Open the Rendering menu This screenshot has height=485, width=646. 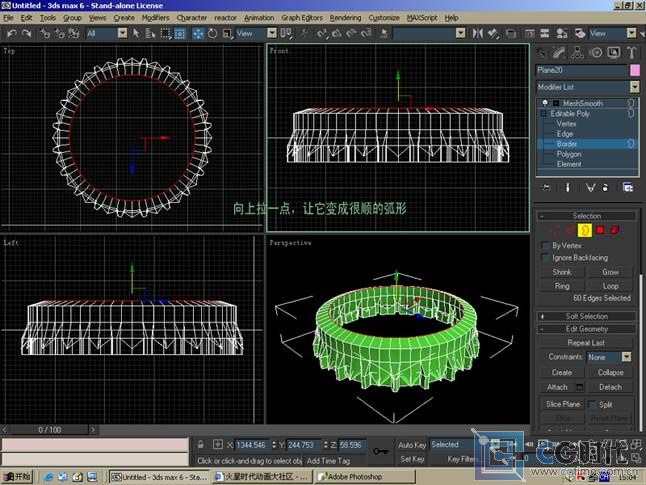click(x=345, y=18)
